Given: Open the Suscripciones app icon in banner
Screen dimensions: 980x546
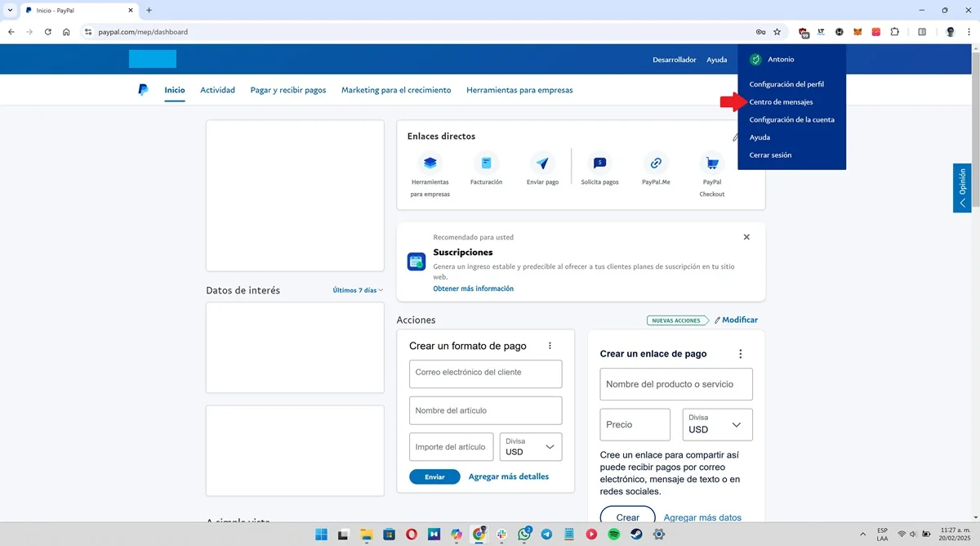Looking at the screenshot, I should tap(416, 262).
